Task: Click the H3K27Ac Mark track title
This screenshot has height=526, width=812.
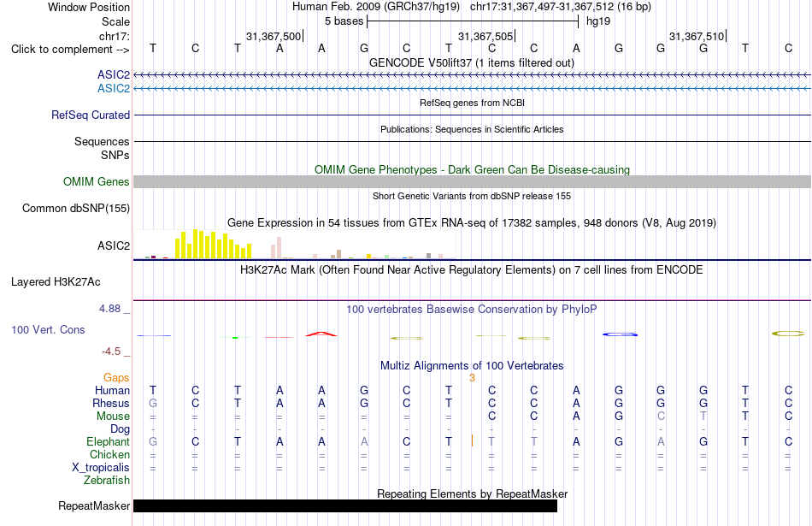Action: 472,270
